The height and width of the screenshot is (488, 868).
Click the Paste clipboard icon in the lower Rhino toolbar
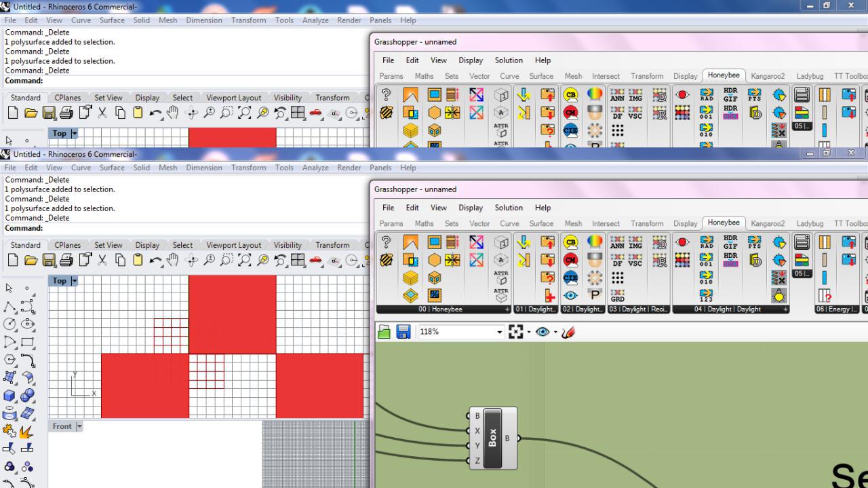click(x=138, y=260)
